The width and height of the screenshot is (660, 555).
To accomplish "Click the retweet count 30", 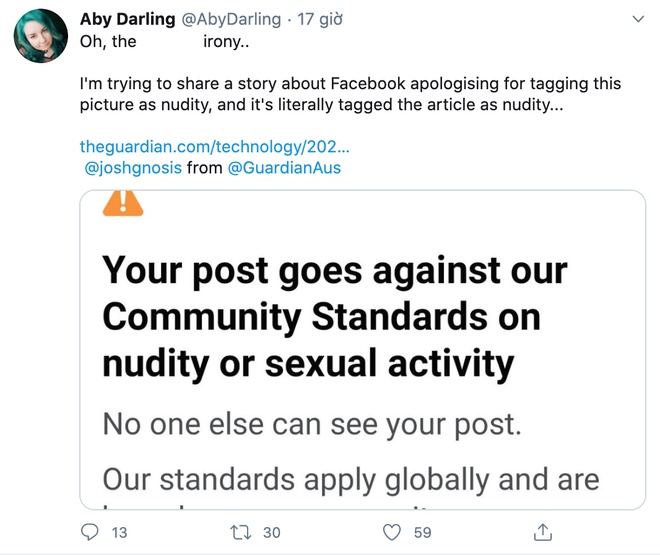I will click(x=271, y=533).
